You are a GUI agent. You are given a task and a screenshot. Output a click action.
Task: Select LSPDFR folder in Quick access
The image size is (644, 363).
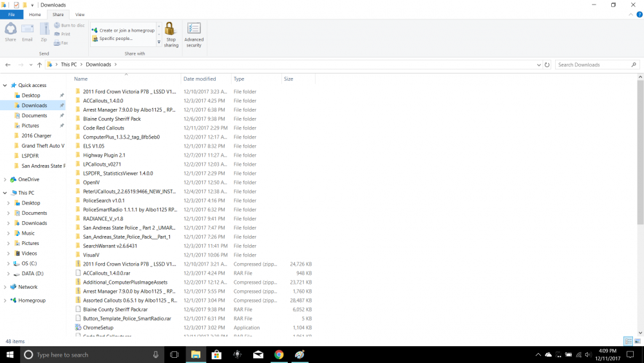[30, 156]
